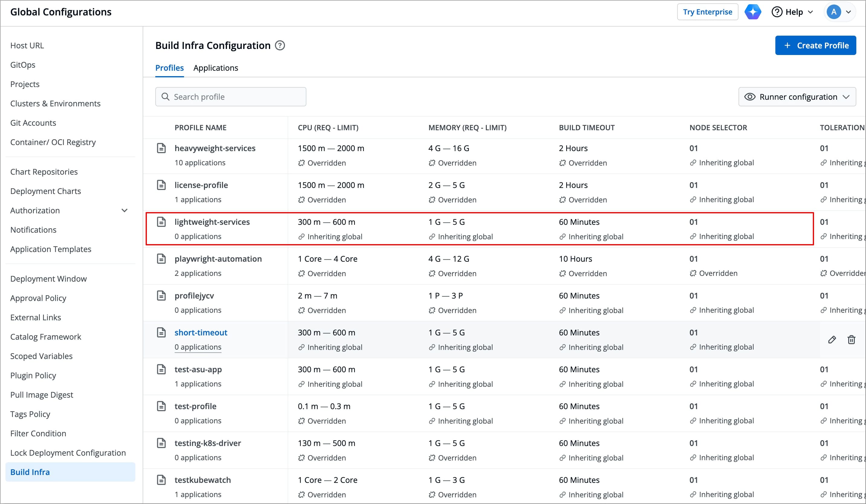
Task: Focus the Search profile input field
Action: [237, 97]
